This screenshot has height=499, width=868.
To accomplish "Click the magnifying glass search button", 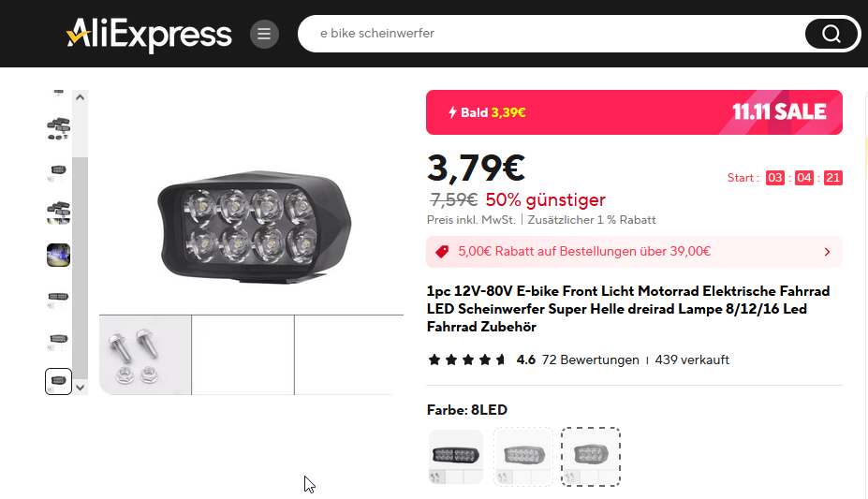I will (x=831, y=35).
